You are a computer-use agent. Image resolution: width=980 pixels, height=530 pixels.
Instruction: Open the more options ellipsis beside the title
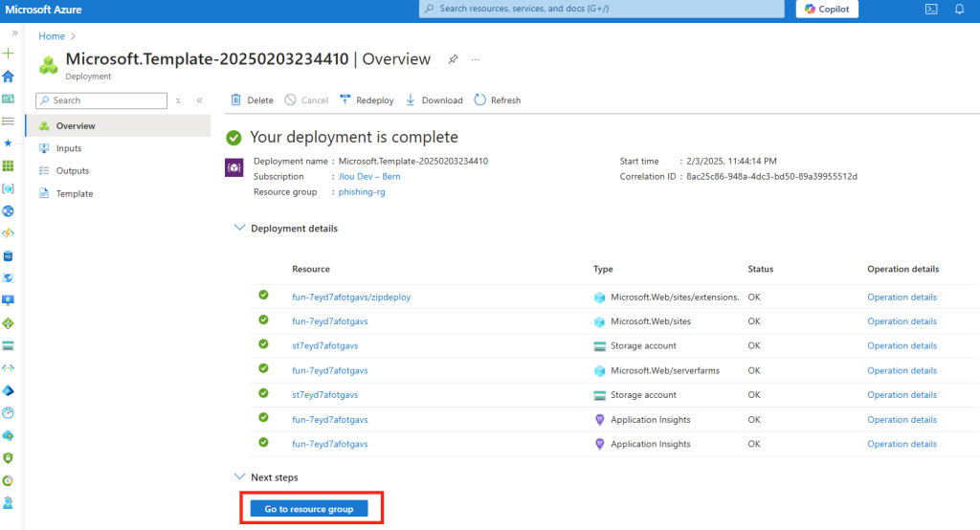click(x=476, y=60)
